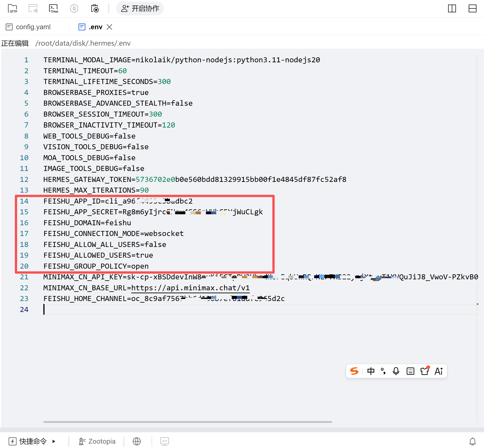Open the Tmux terminal icon

[x=54, y=8]
